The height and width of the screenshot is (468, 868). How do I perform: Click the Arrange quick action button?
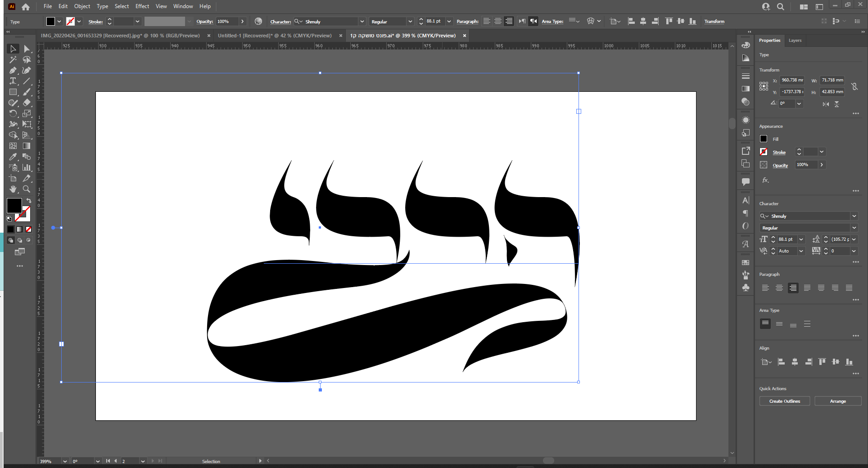(x=838, y=401)
